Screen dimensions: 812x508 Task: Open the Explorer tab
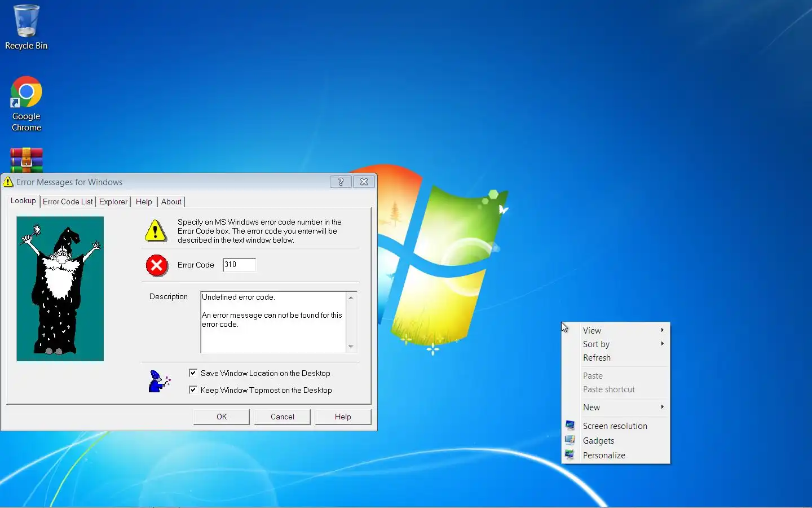pos(113,202)
